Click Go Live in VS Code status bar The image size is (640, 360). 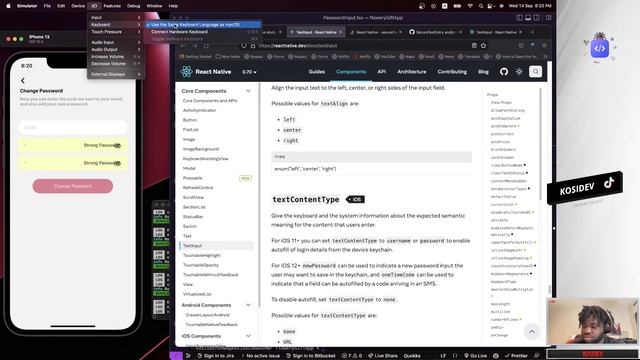click(x=476, y=356)
